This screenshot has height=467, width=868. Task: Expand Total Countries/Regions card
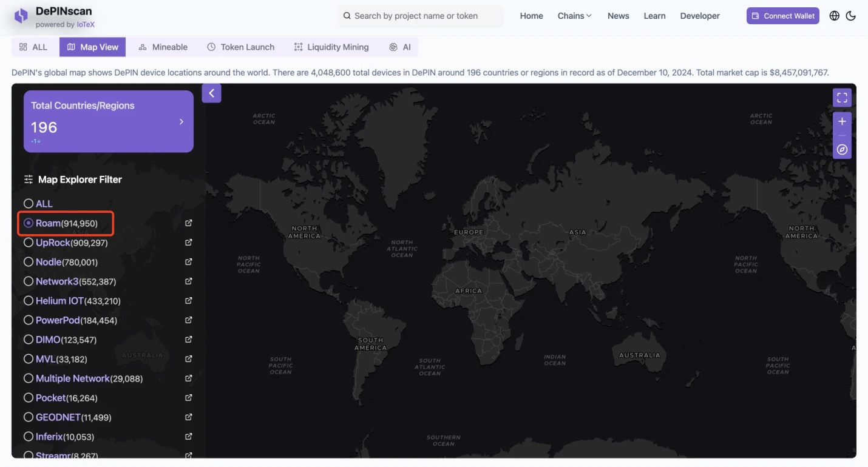(x=181, y=122)
